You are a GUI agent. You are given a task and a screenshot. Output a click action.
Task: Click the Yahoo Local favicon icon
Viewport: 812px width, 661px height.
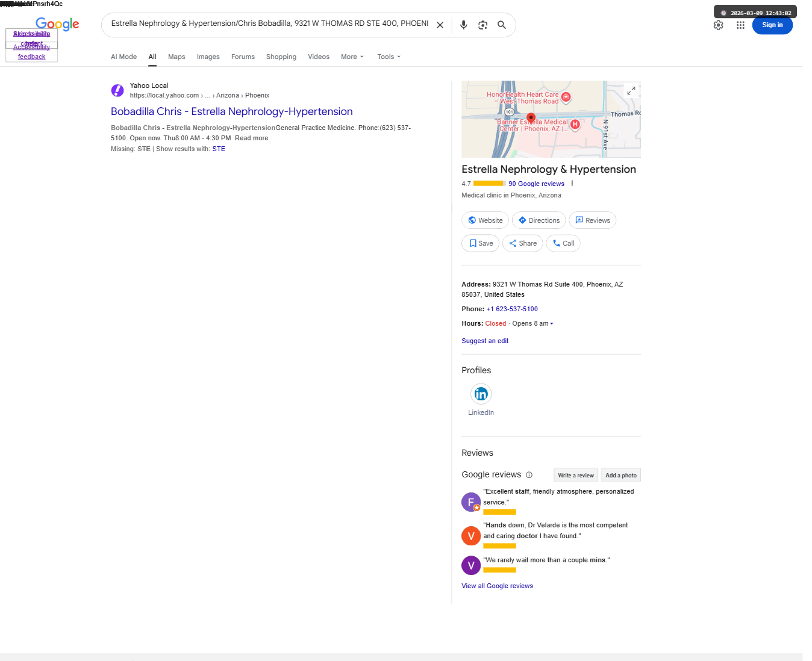(x=117, y=90)
